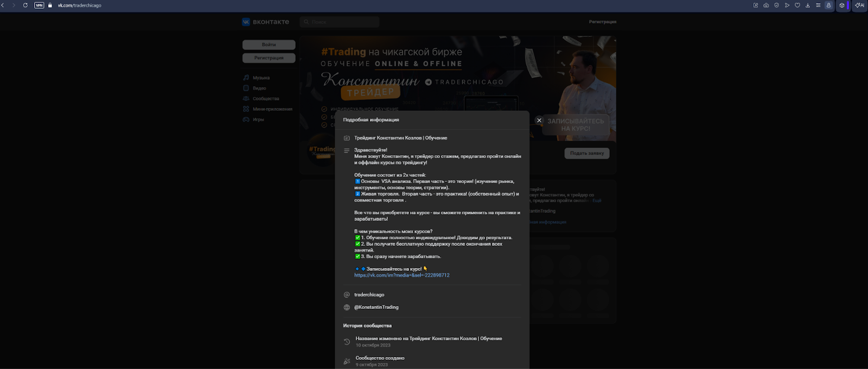Open the enrollment vk.com/im link
This screenshot has width=868, height=369.
pyautogui.click(x=401, y=275)
